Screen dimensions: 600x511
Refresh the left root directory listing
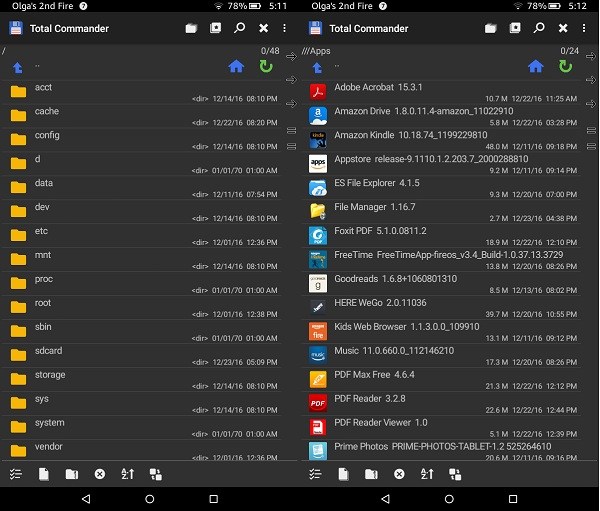pos(266,67)
